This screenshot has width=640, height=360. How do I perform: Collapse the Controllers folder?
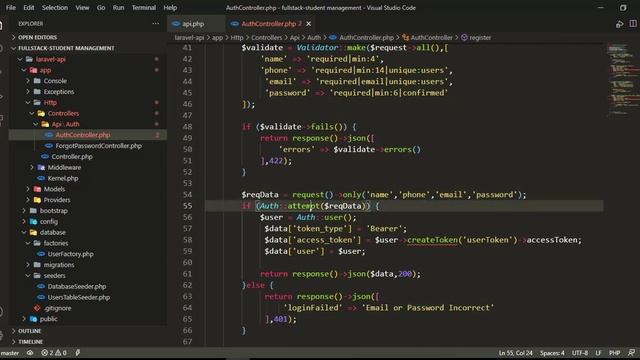(63, 113)
